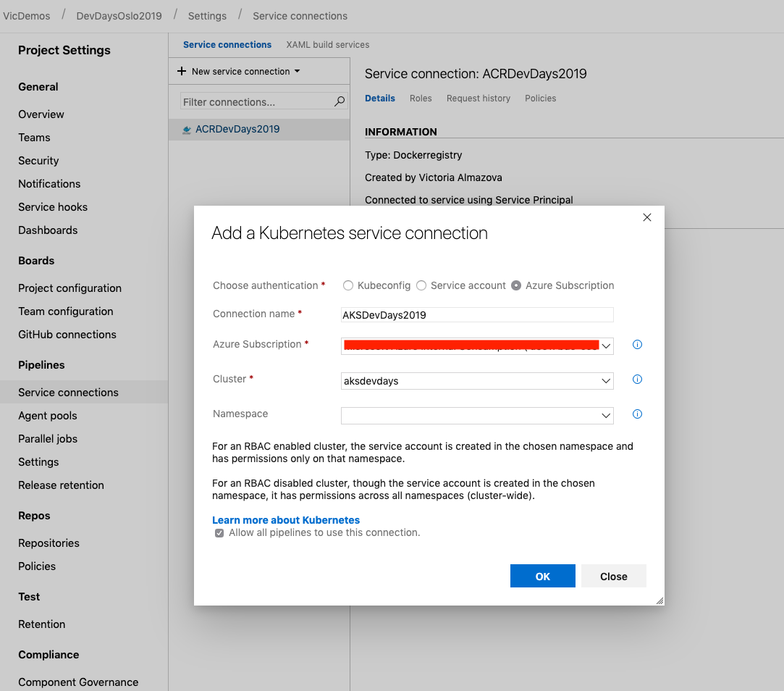This screenshot has width=784, height=691.
Task: Click the Connection name input field
Action: [477, 315]
